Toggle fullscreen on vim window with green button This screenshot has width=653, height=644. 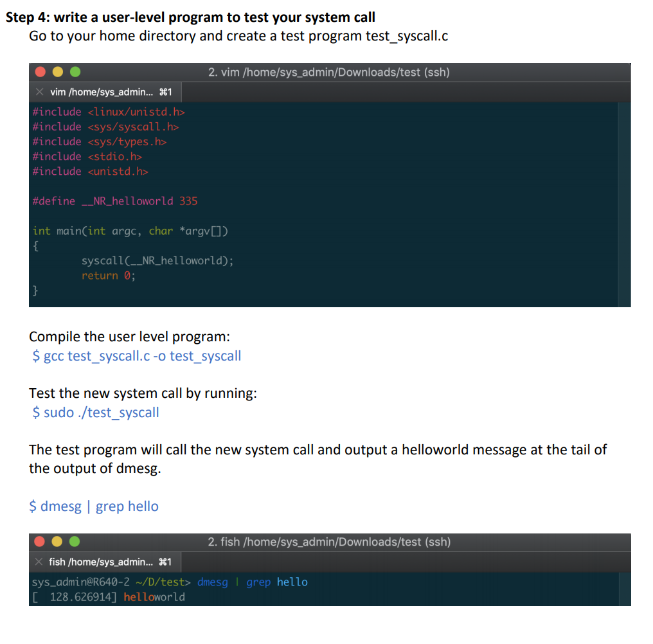tap(74, 72)
